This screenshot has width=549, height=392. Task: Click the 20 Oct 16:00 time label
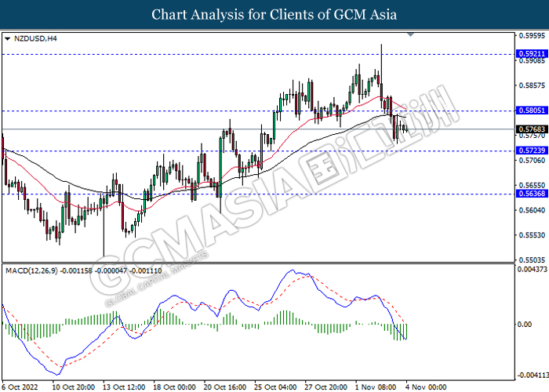[x=225, y=387]
